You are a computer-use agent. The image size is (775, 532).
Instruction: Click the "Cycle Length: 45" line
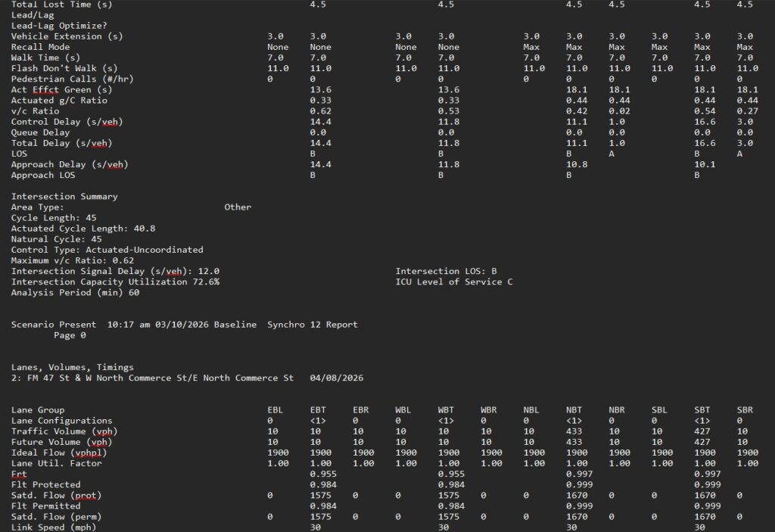point(54,218)
